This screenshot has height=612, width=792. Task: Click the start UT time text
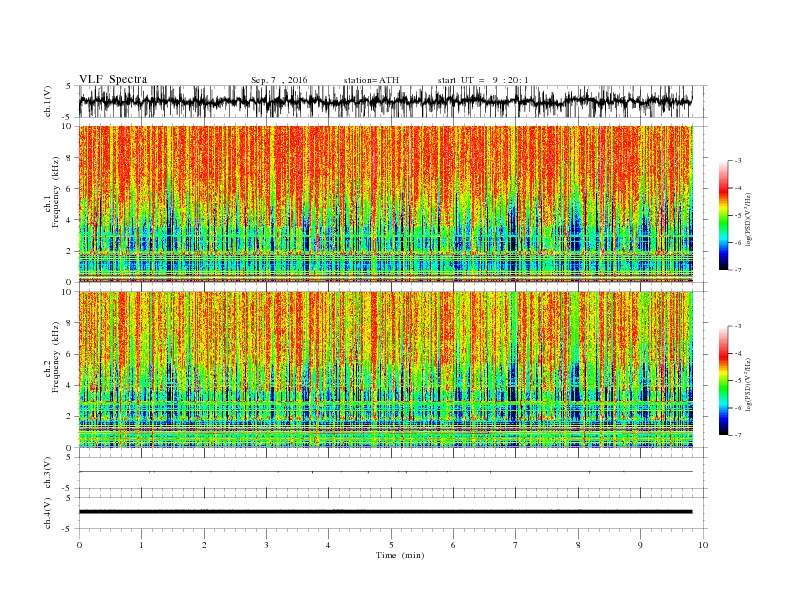click(x=483, y=80)
